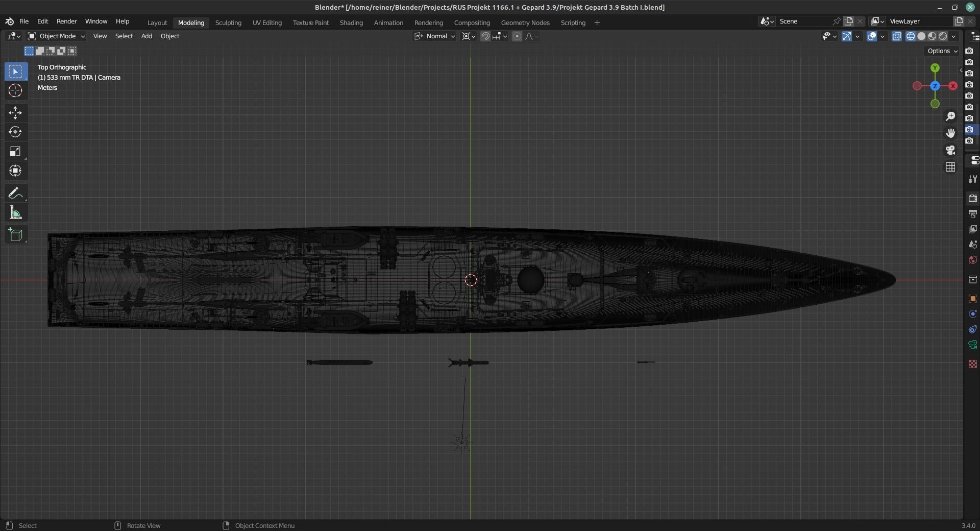Open the Normal transform orientation dropdown

[x=435, y=36]
